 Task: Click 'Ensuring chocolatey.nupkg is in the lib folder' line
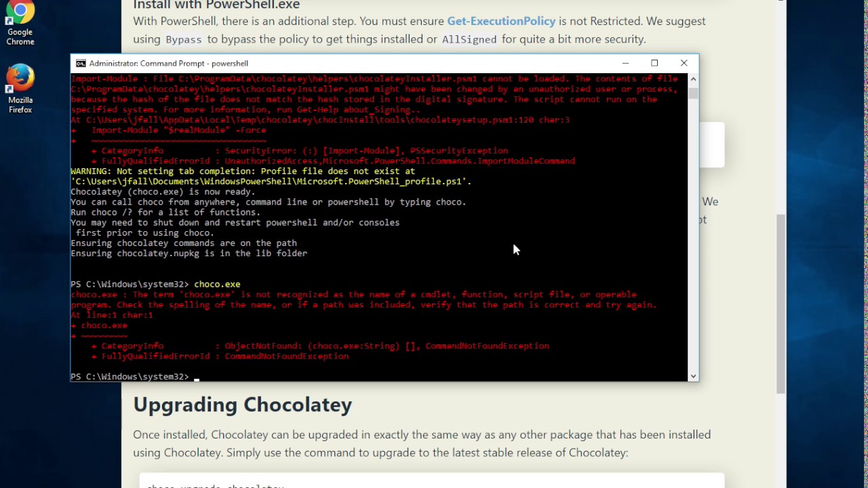189,253
